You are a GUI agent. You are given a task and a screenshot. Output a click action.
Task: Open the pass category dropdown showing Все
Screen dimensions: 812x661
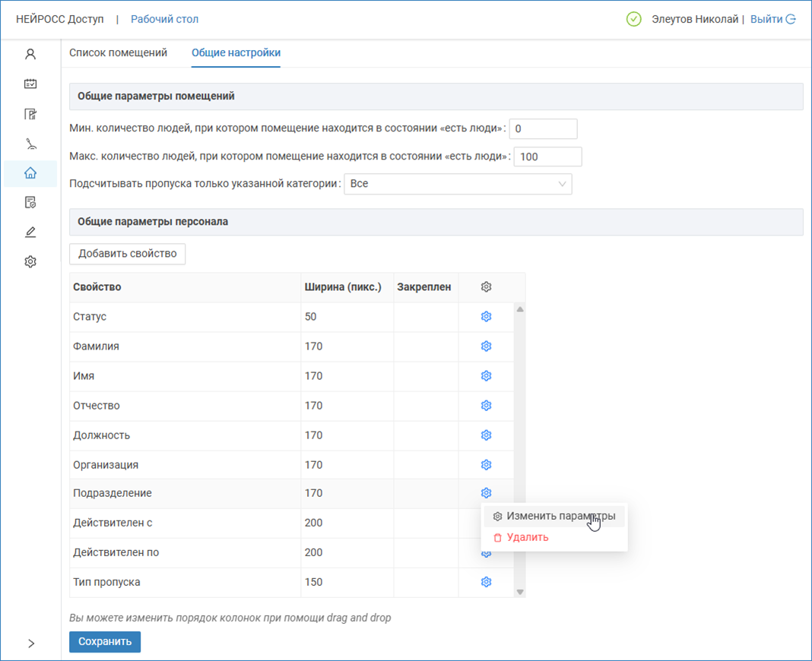click(458, 184)
